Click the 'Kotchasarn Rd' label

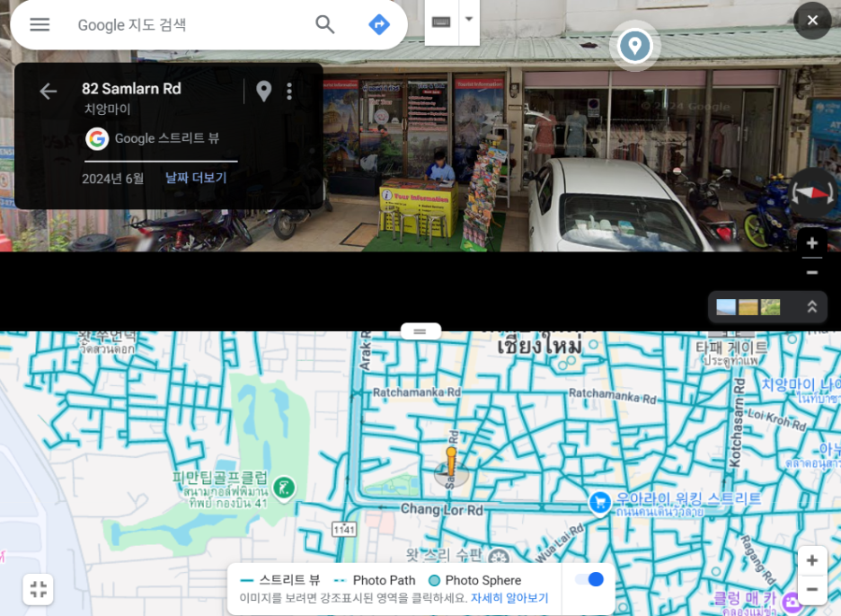point(737,422)
